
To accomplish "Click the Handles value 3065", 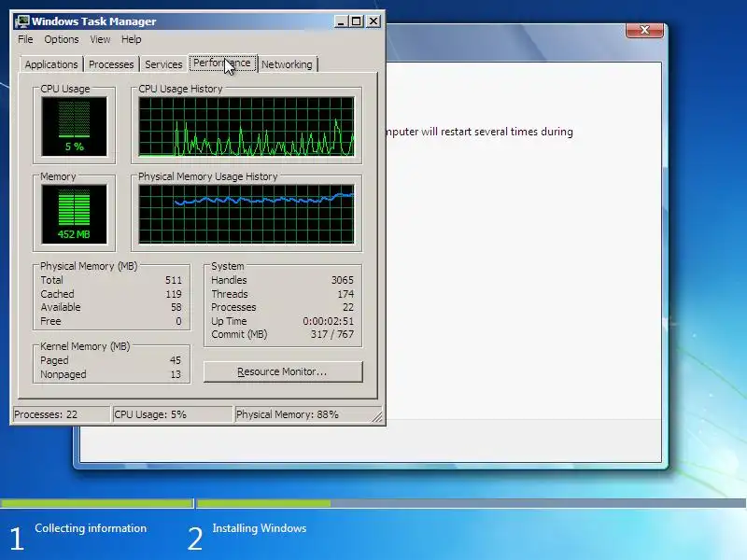I will tap(343, 280).
